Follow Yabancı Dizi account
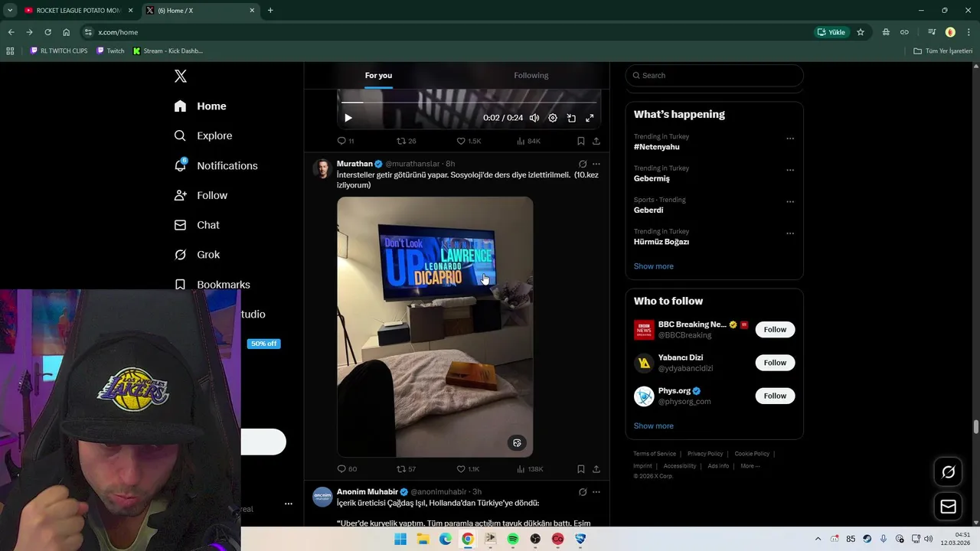Screen dimensions: 980x551 click(x=775, y=363)
